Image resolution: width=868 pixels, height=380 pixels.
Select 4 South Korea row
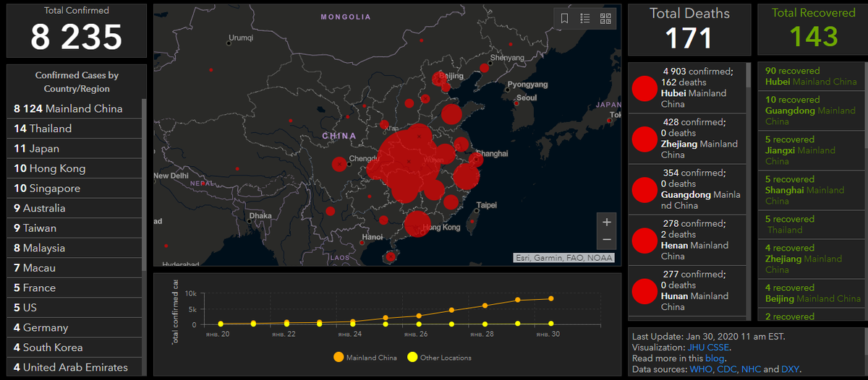pyautogui.click(x=75, y=347)
